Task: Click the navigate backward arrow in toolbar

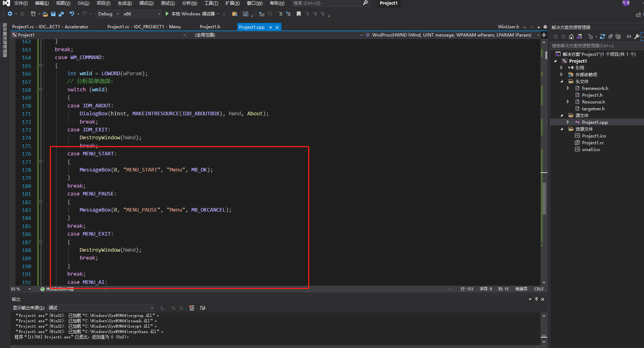Action: coord(10,14)
